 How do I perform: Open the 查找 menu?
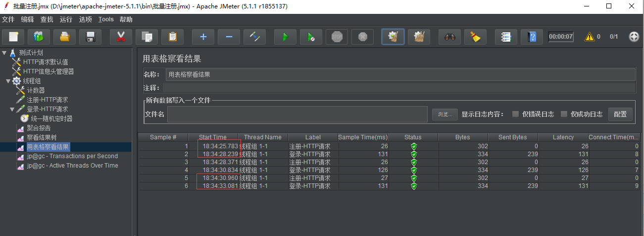click(x=47, y=19)
